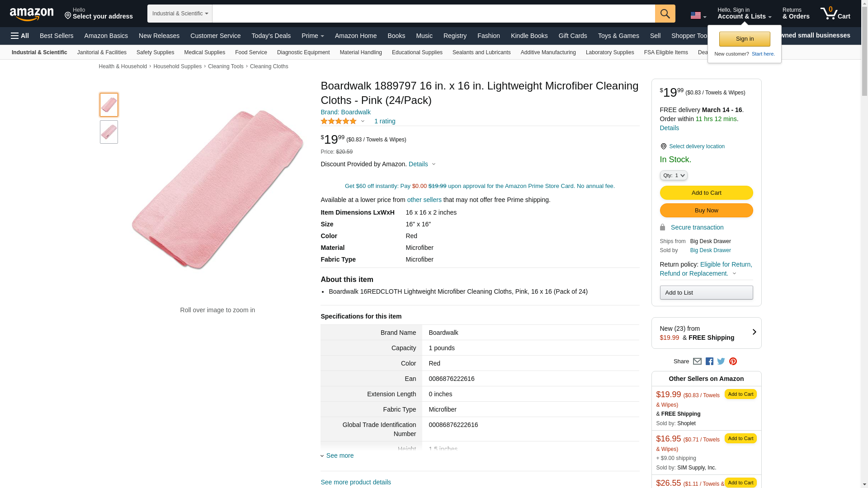Open the shopping cart icon
This screenshot has width=868, height=488.
coord(835,14)
